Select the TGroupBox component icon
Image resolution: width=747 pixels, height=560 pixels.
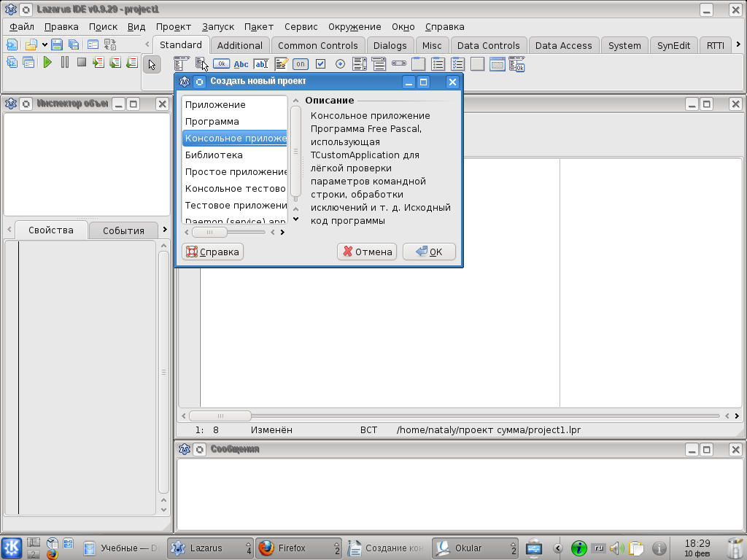(x=418, y=64)
